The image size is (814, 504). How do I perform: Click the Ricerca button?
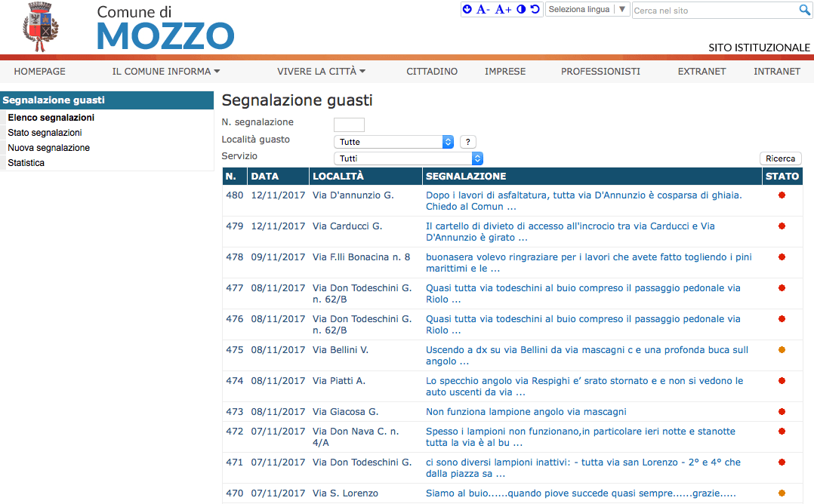[x=780, y=158]
